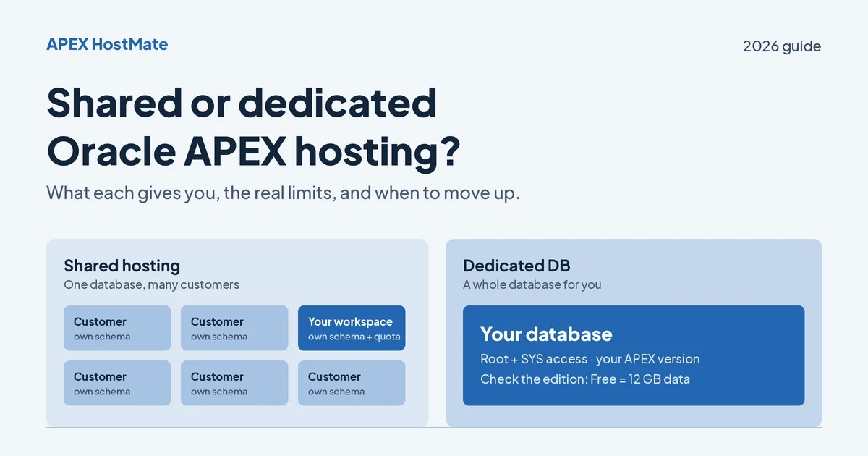Screen dimensions: 868x456
Task: Click the "Shared hosting" heading
Action: pyautogui.click(x=122, y=266)
